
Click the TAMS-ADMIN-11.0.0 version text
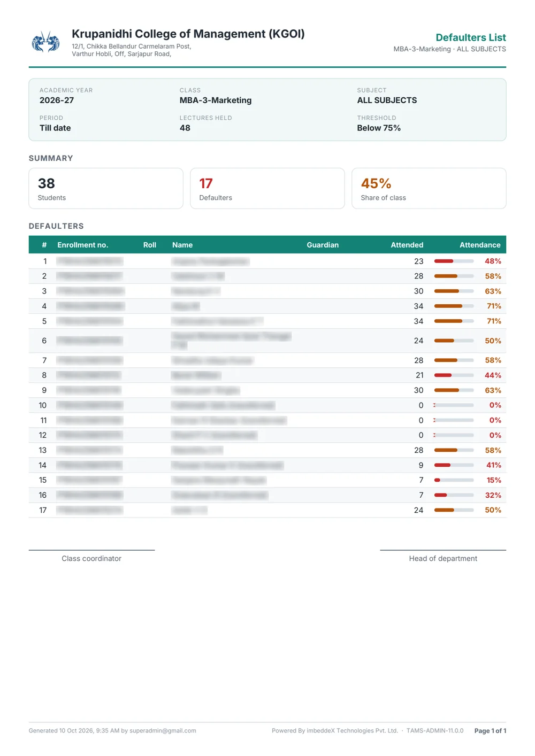[435, 731]
